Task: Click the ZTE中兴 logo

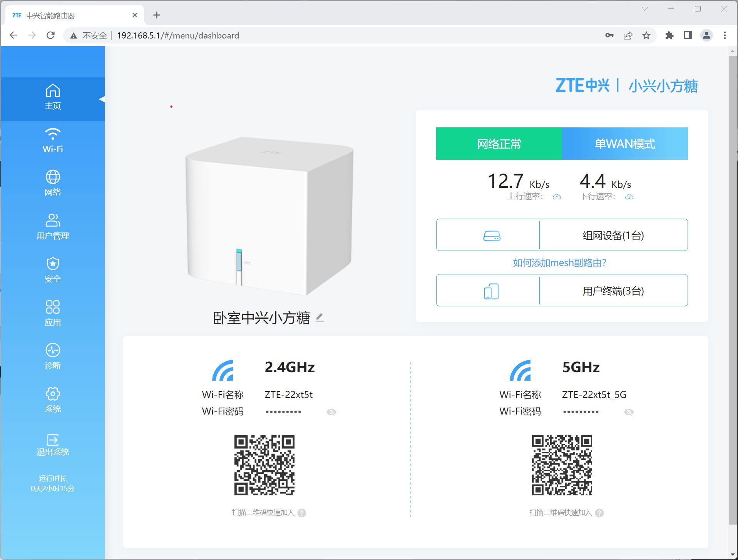Action: [582, 85]
